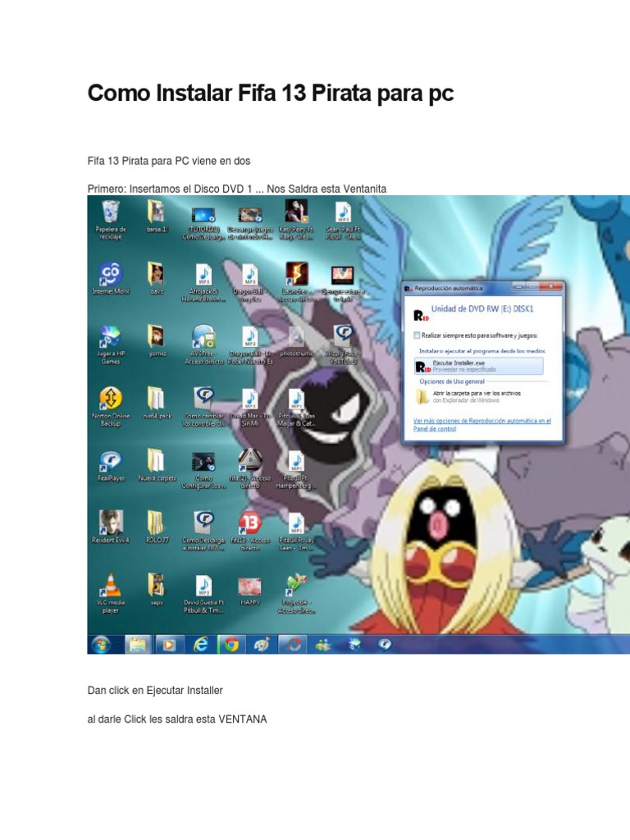Enable 'Realizar siempre esto para software y juegos'
The height and width of the screenshot is (840, 630).
417,336
